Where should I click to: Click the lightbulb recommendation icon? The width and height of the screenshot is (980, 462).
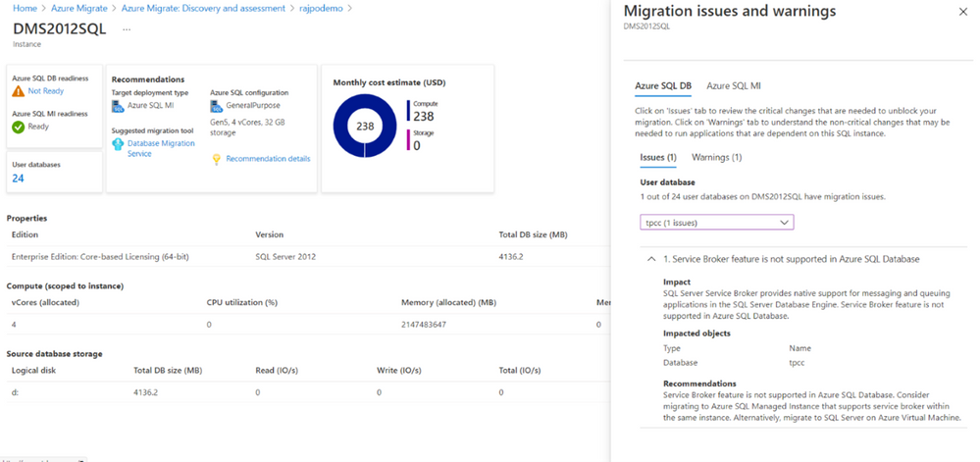tap(216, 159)
